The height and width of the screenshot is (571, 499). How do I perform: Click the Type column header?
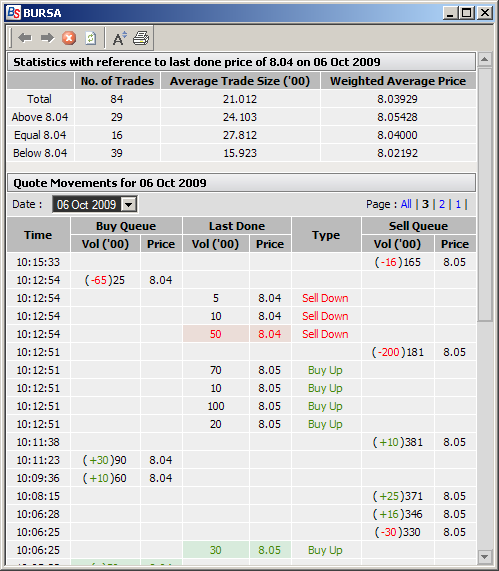click(x=326, y=235)
